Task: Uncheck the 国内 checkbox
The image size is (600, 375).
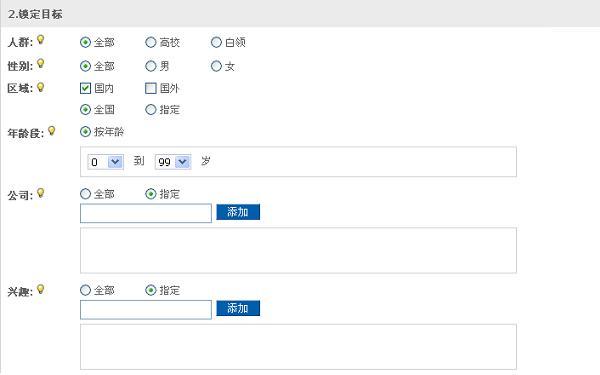Action: [x=85, y=88]
